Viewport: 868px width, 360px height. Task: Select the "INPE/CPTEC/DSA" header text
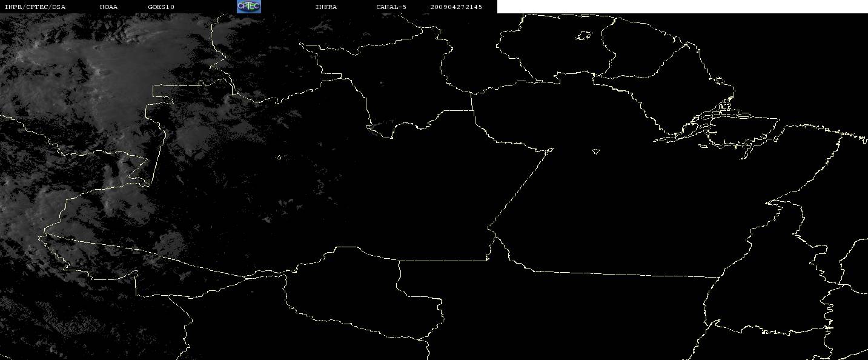pos(35,7)
